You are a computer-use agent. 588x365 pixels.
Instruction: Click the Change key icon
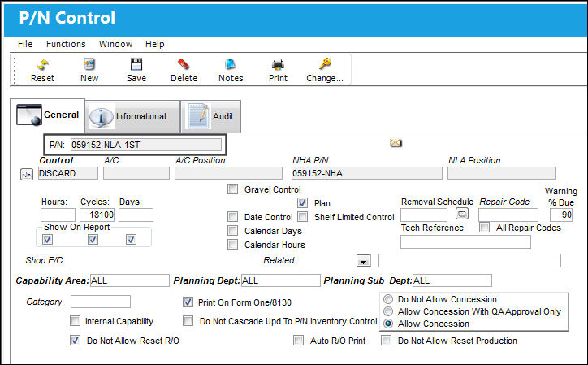[325, 64]
